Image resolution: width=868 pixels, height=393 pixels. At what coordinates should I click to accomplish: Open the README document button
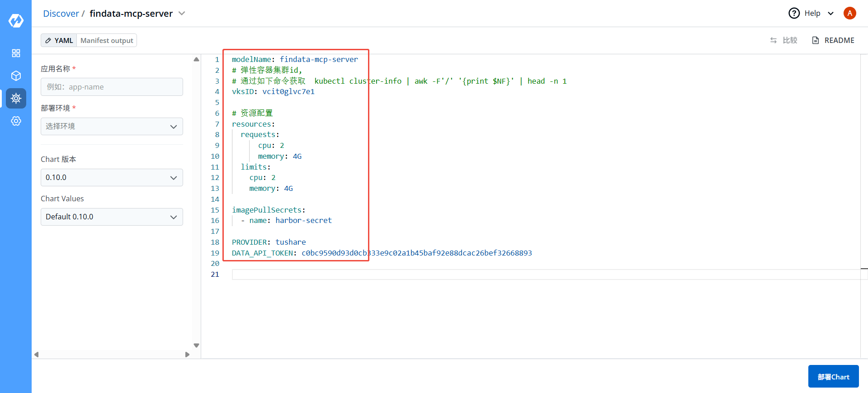click(833, 41)
